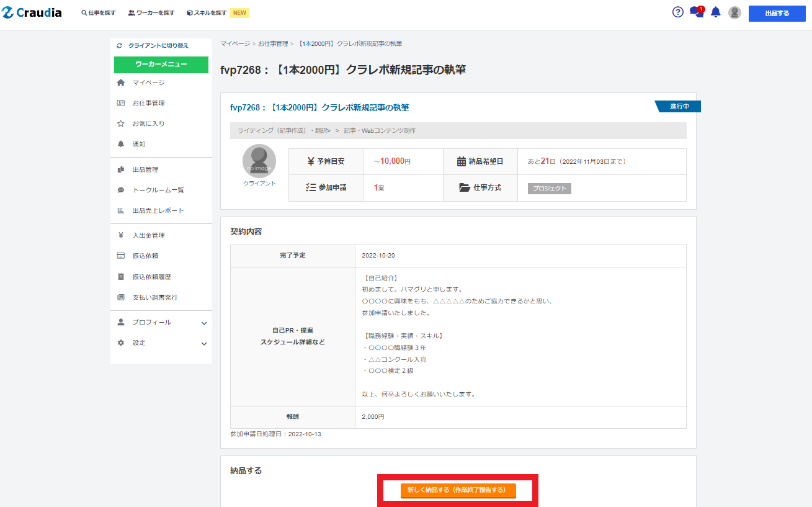Click お仕事管理 breadcrumb link
This screenshot has width=812, height=507.
click(273, 43)
